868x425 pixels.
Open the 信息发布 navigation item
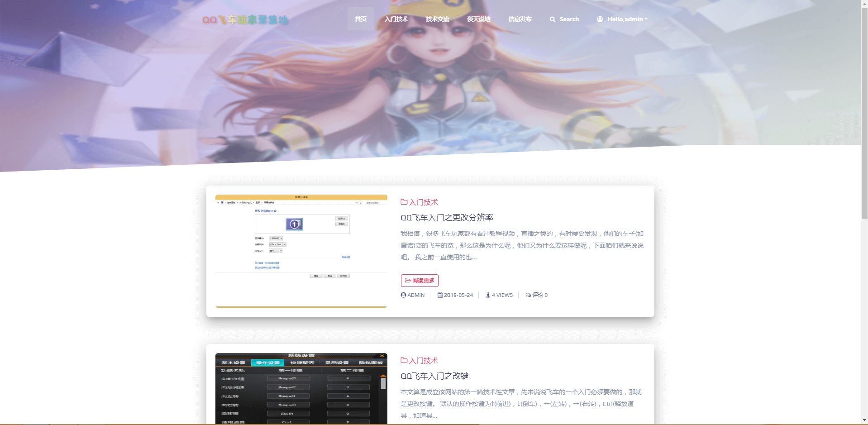pos(520,19)
